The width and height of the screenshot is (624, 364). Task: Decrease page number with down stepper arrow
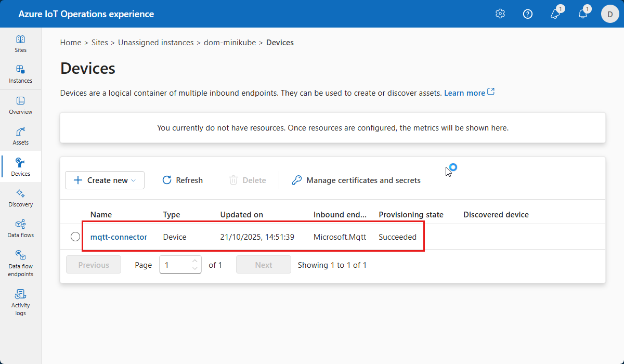pos(195,268)
